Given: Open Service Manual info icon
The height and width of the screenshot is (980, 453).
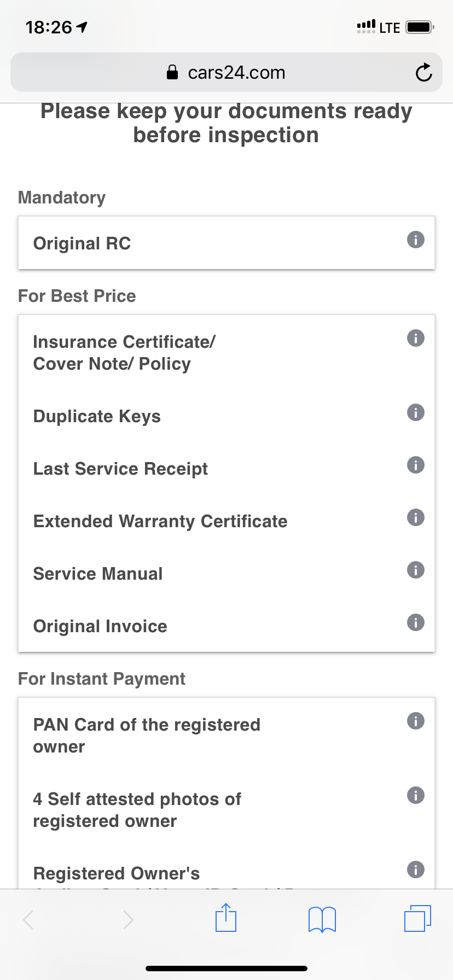Looking at the screenshot, I should tap(416, 570).
